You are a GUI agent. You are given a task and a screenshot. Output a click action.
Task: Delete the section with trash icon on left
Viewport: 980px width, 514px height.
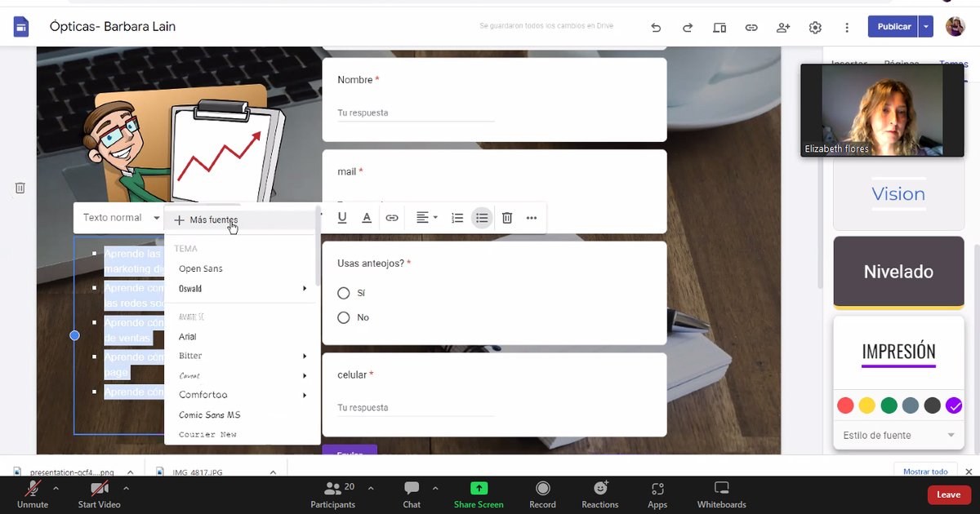coord(20,188)
